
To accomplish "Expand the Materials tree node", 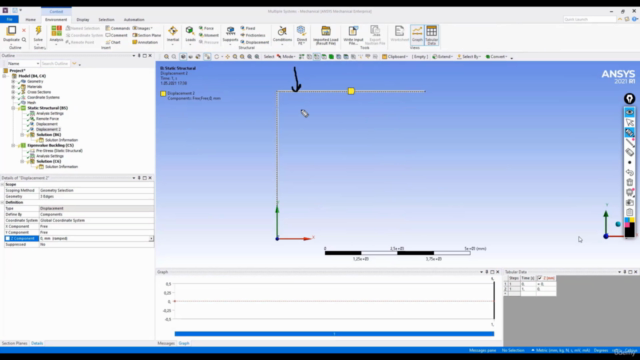I will click(13, 87).
